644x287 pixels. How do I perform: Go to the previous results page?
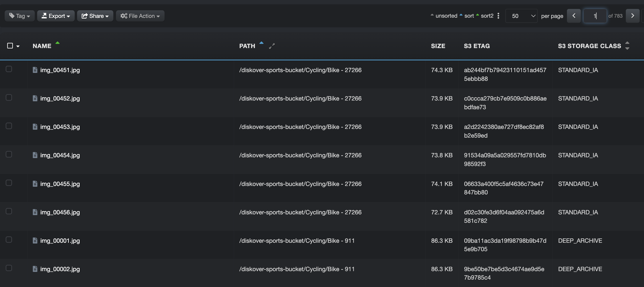(574, 16)
